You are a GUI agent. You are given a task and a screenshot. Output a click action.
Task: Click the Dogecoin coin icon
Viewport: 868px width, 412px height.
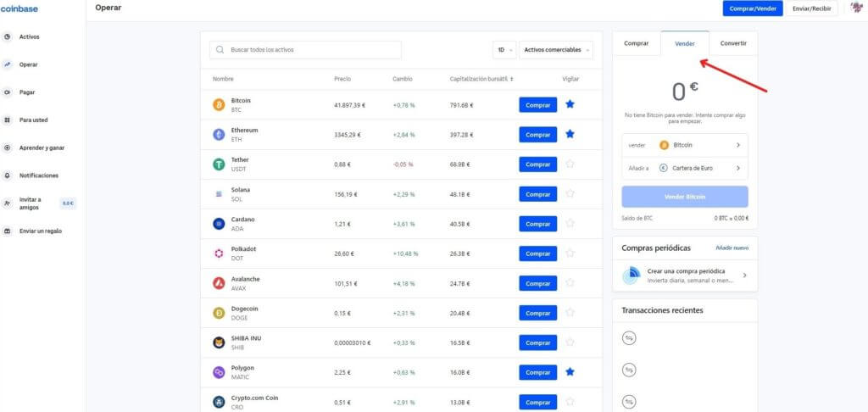(220, 313)
